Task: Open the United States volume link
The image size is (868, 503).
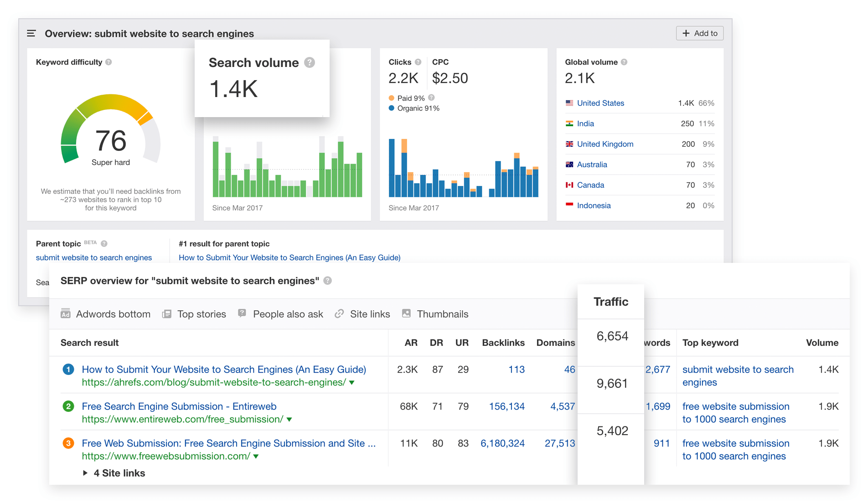Action: pyautogui.click(x=600, y=103)
